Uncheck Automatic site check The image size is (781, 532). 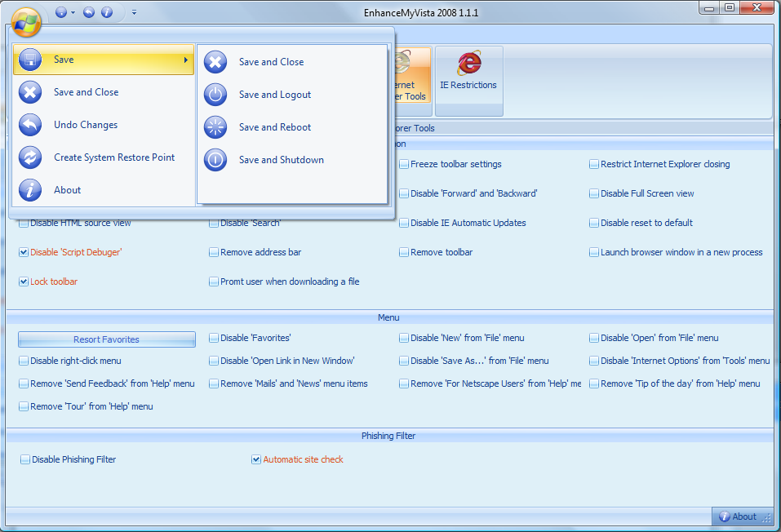256,459
